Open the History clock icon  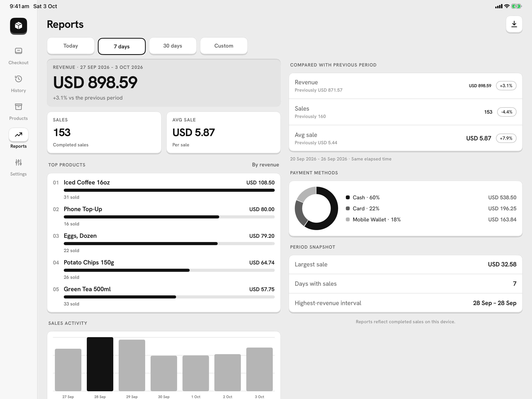[x=19, y=79]
